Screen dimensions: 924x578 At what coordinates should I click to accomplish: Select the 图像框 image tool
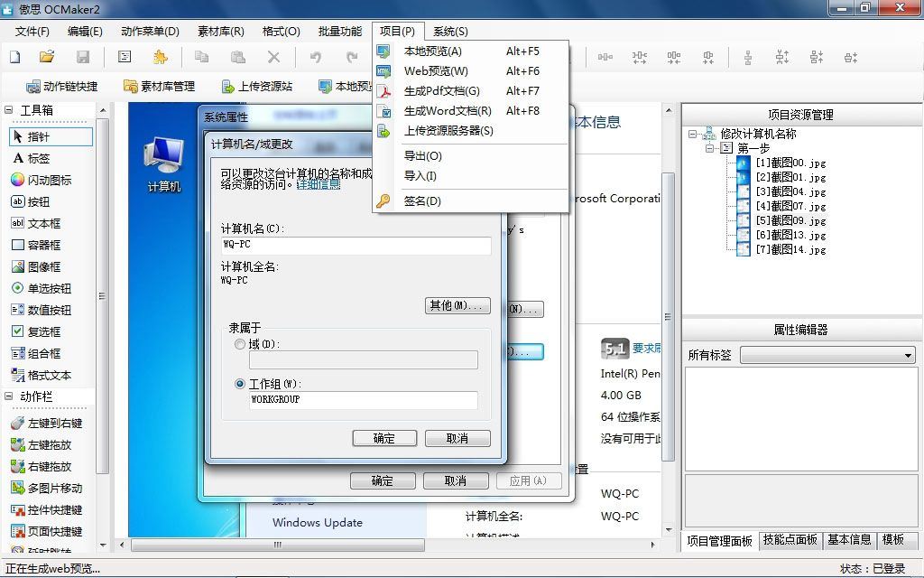36,266
